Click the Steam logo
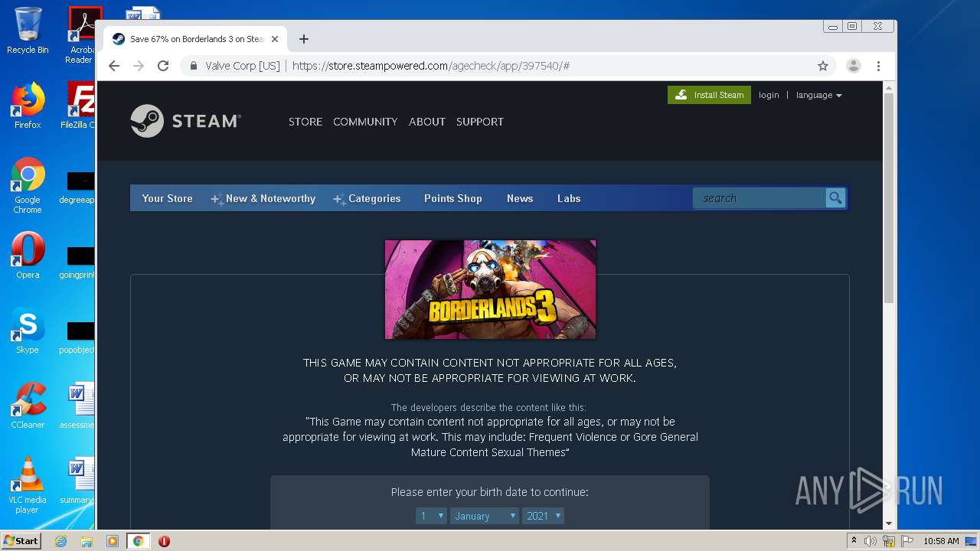The image size is (980, 551). [x=185, y=121]
